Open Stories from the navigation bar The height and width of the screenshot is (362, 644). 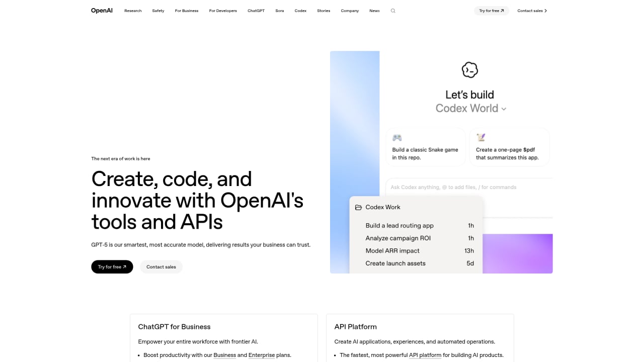[324, 11]
